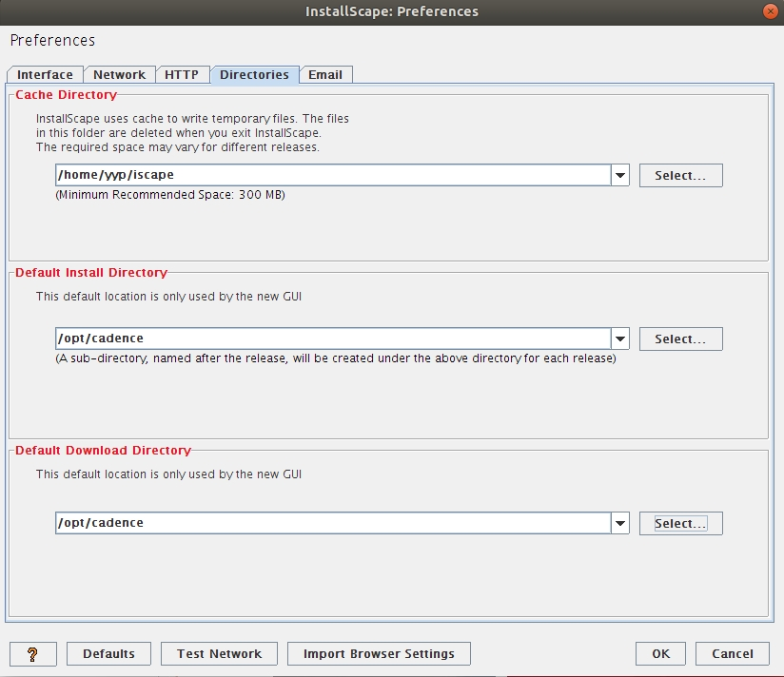Expand the Cache Directory dropdown arrow
Screen dimensions: 784x677
point(620,175)
